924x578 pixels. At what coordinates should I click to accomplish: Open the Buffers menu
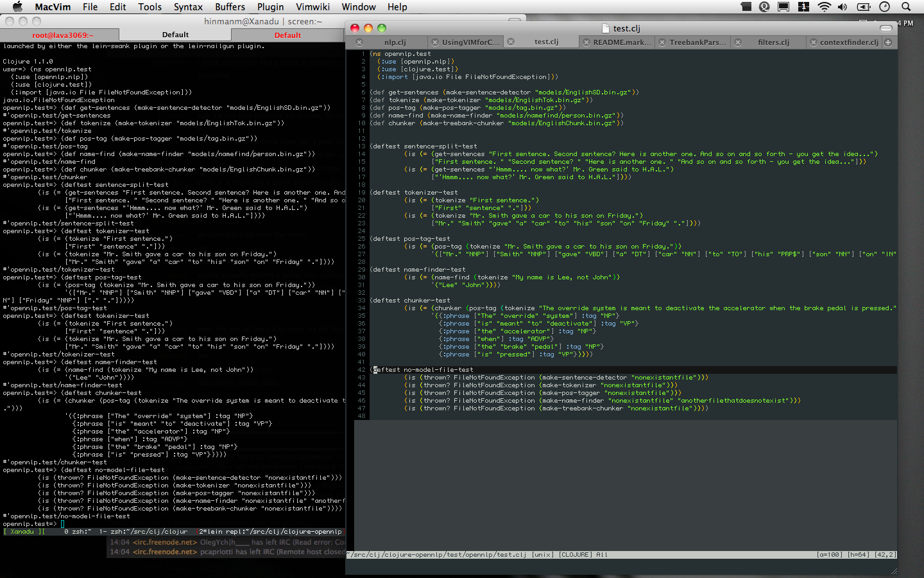(x=230, y=6)
